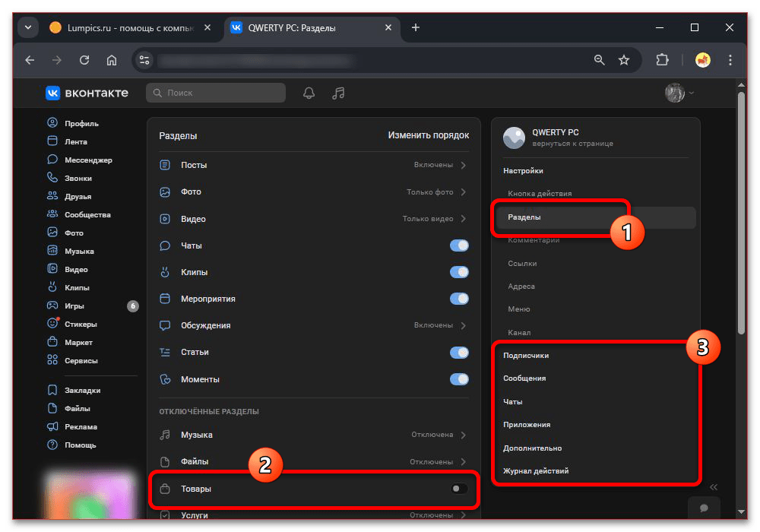Click the Messenger icon in left sidebar
Screen dimensions: 760x532
coord(52,160)
